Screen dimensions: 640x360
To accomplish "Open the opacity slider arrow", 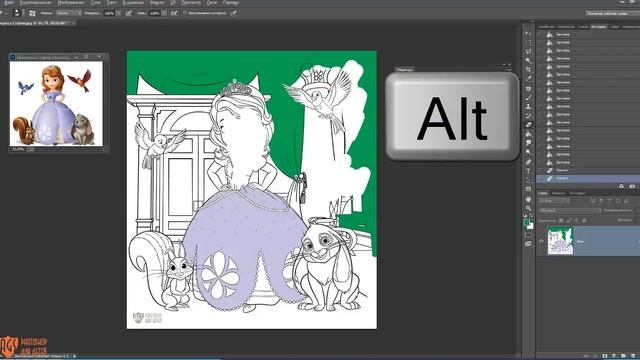I will (x=118, y=13).
